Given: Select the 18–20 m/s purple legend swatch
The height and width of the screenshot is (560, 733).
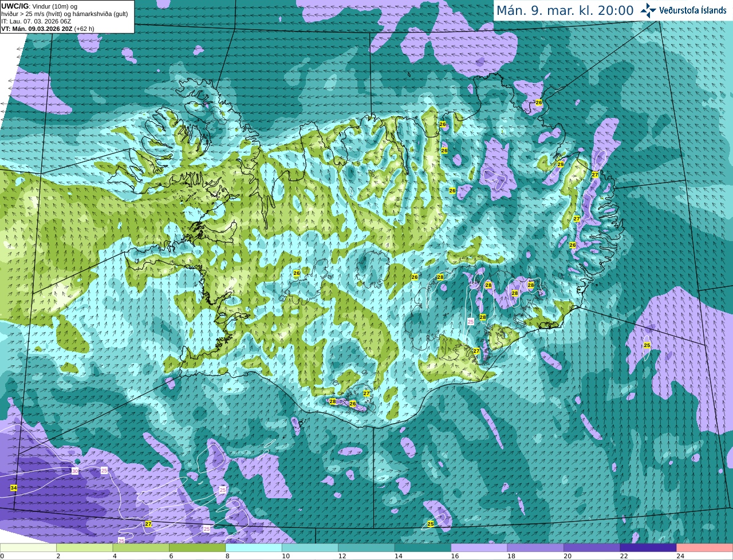Looking at the screenshot, I should click(536, 547).
